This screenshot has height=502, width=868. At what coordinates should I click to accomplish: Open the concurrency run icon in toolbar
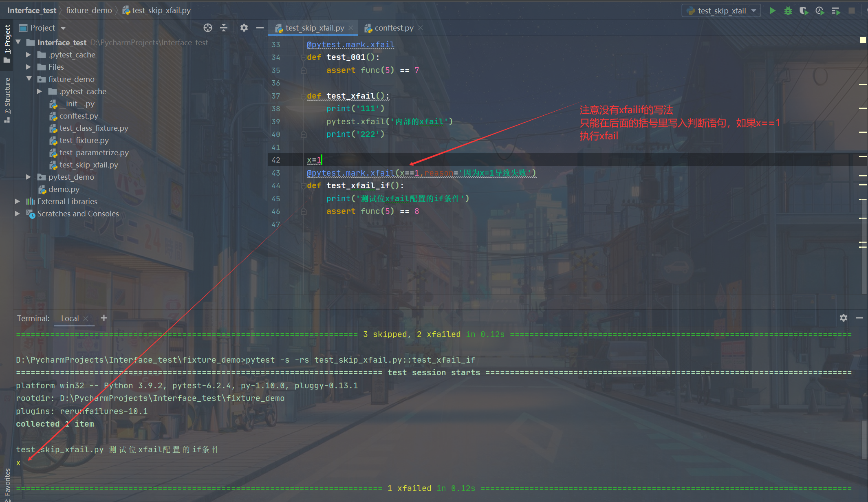point(836,11)
